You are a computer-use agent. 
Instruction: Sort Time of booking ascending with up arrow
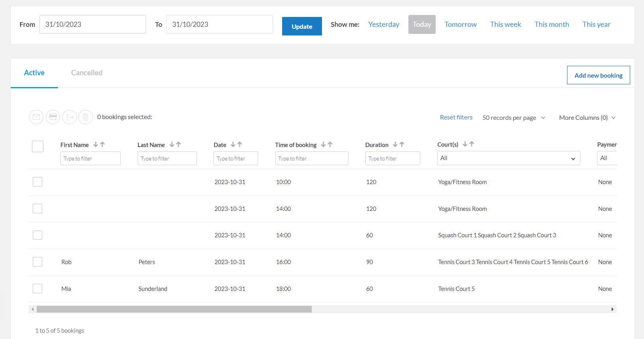330,145
